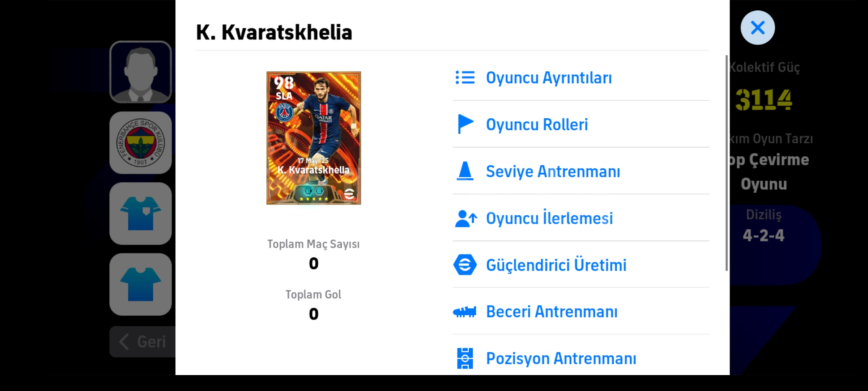Viewport: 868px width, 391px height.
Task: Click the pitch icon for Pozisyon Antrenmanı
Action: click(x=465, y=358)
